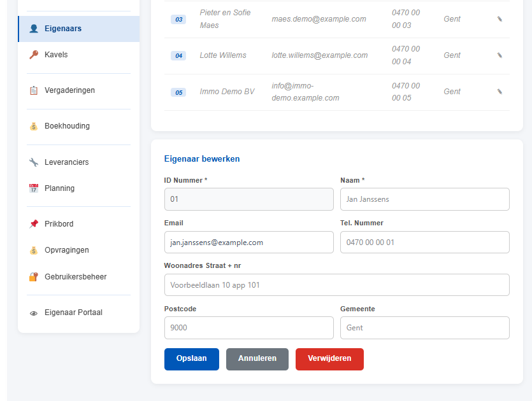This screenshot has width=532, height=401.
Task: Focus the Email input field
Action: pyautogui.click(x=249, y=243)
